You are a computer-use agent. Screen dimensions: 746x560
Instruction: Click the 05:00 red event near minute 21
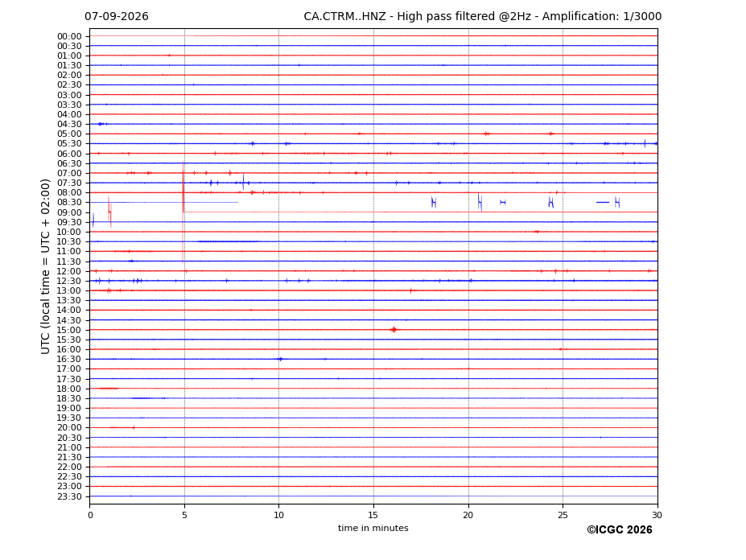(486, 134)
